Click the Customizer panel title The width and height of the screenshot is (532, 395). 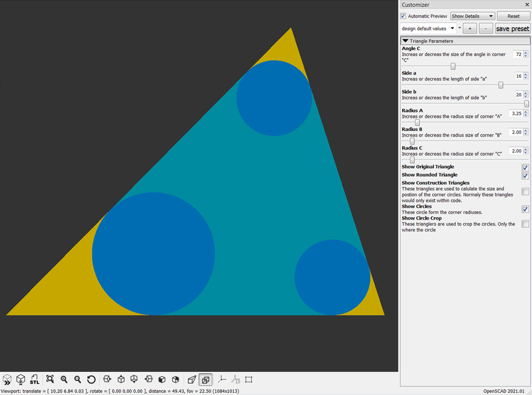pyautogui.click(x=415, y=5)
